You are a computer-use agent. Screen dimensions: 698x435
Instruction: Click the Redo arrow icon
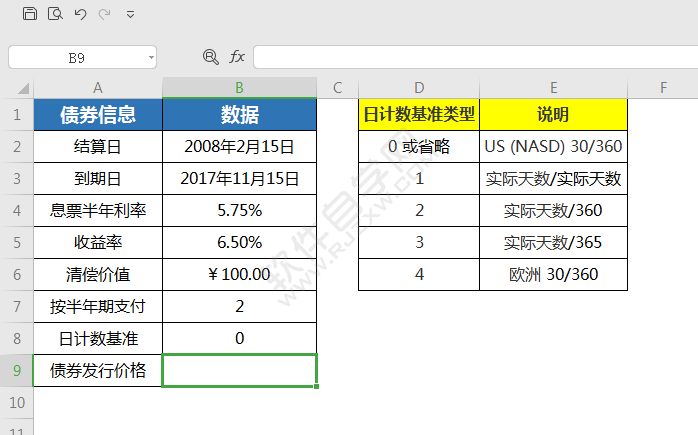105,14
